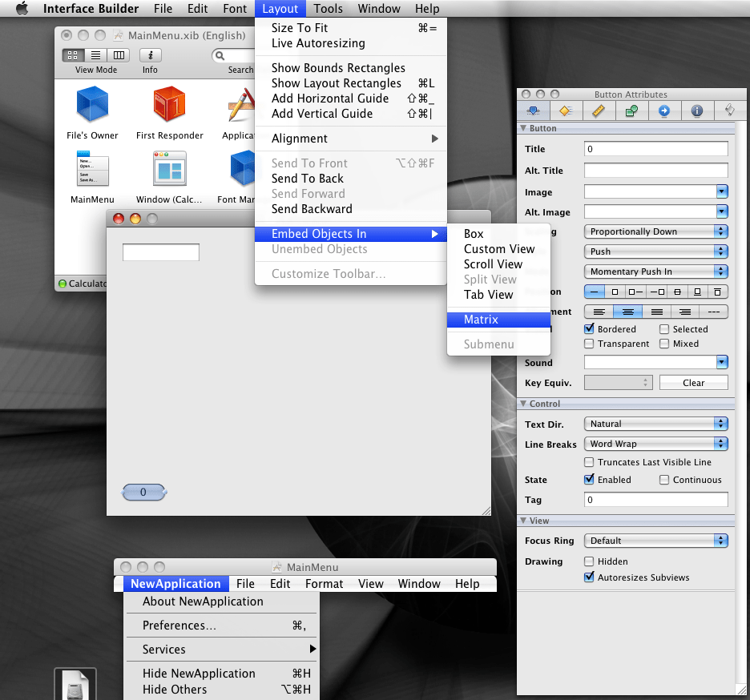Open the Sound combo box dropdown
Image resolution: width=750 pixels, height=700 pixels.
(x=722, y=362)
